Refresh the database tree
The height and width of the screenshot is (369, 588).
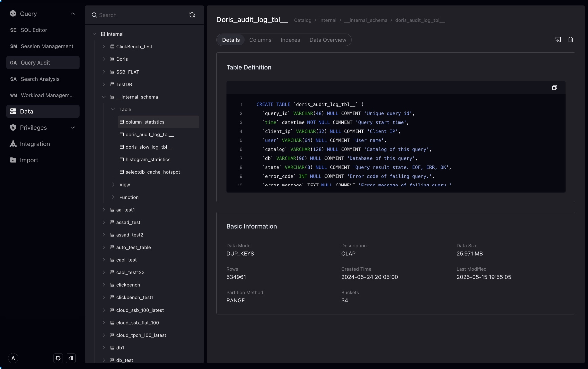point(192,15)
